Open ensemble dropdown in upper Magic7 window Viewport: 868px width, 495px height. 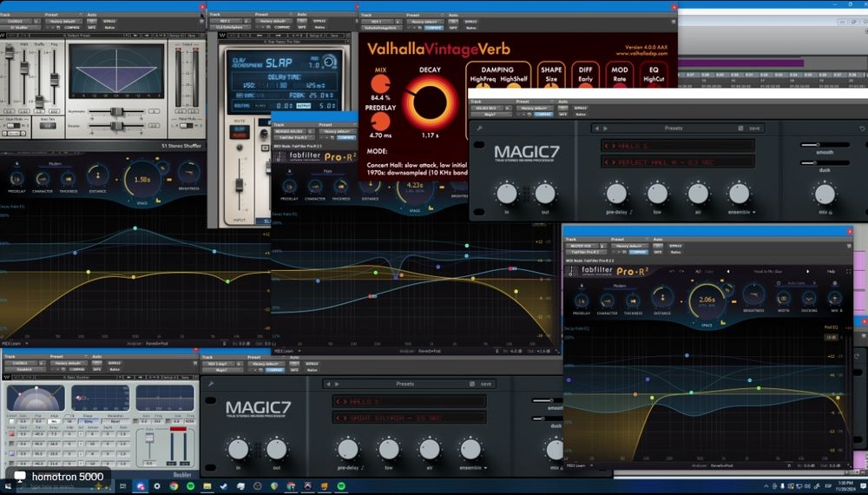pyautogui.click(x=741, y=212)
